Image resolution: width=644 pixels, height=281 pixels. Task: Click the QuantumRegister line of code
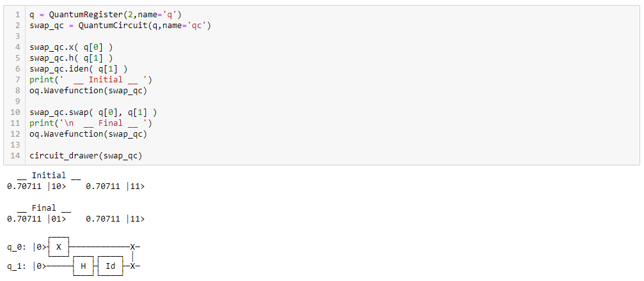click(105, 15)
